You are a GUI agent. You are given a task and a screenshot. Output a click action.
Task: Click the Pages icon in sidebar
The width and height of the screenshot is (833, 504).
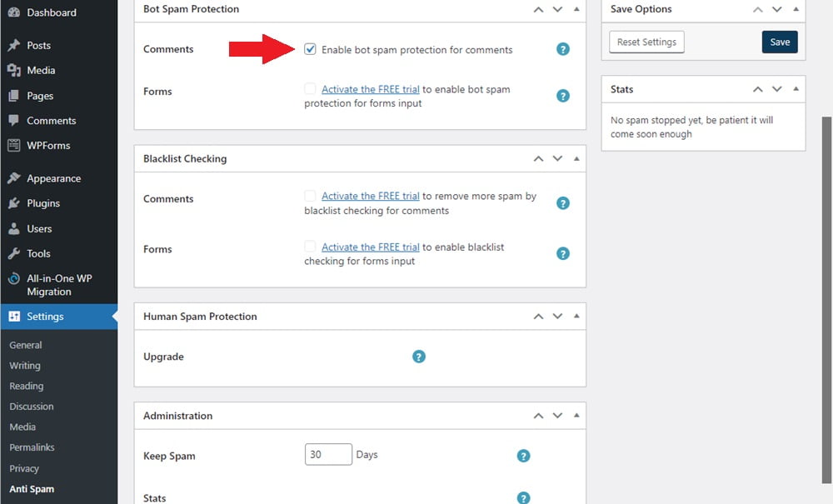pos(14,96)
